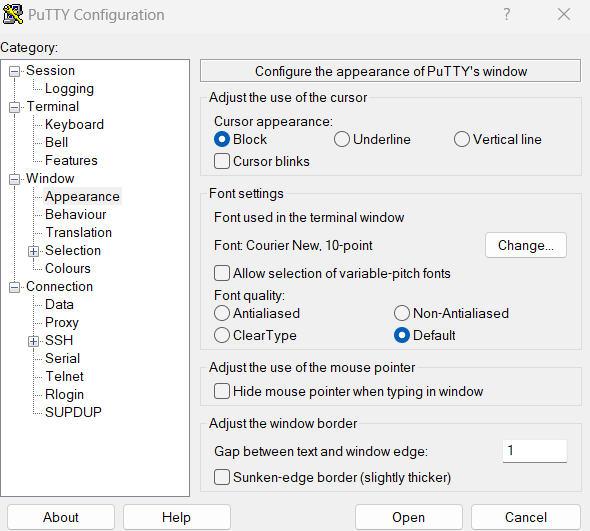Click the Open button
The image size is (590, 531).
point(409,517)
